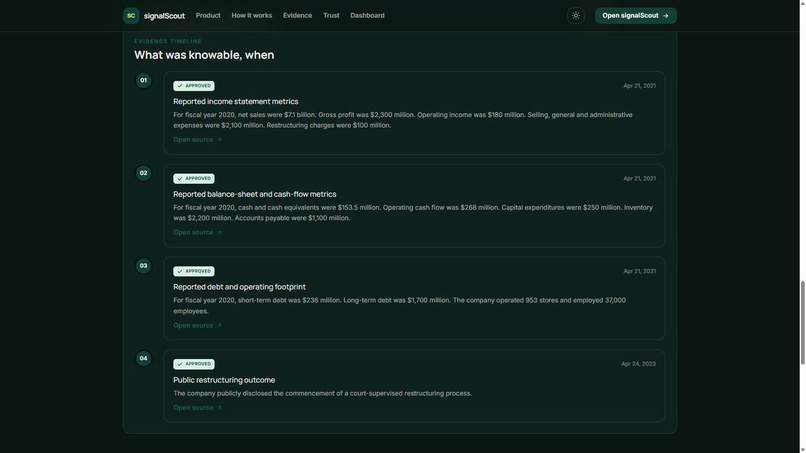
Task: Select timeline step marker 03
Action: pos(143,266)
